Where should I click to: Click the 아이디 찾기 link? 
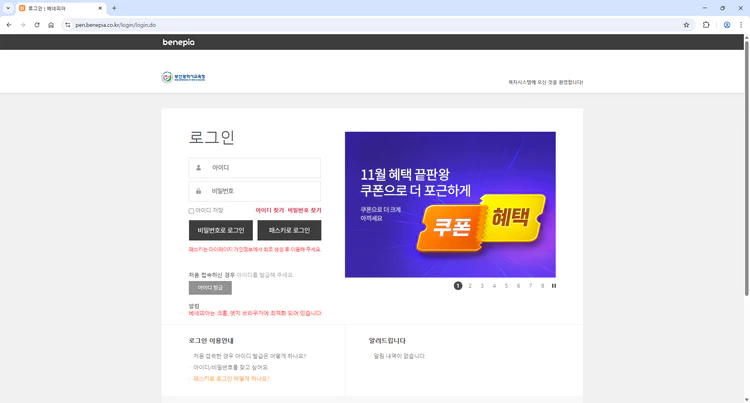point(269,211)
